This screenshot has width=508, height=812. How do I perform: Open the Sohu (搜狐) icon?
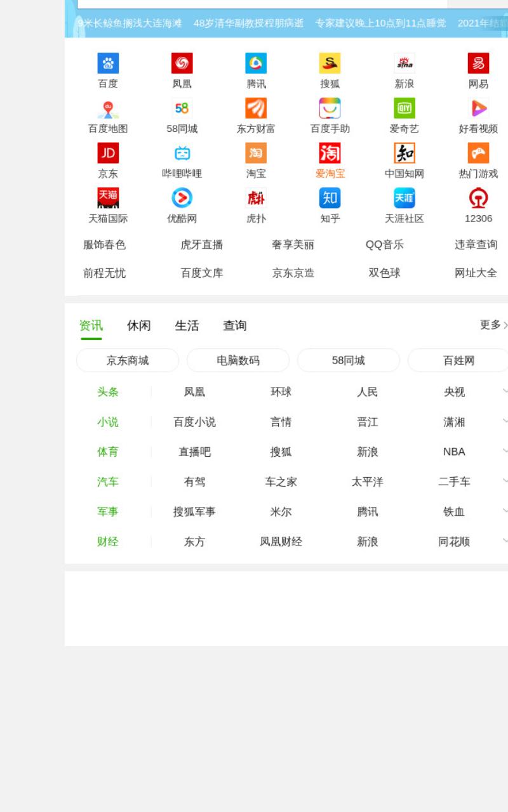[x=330, y=63]
